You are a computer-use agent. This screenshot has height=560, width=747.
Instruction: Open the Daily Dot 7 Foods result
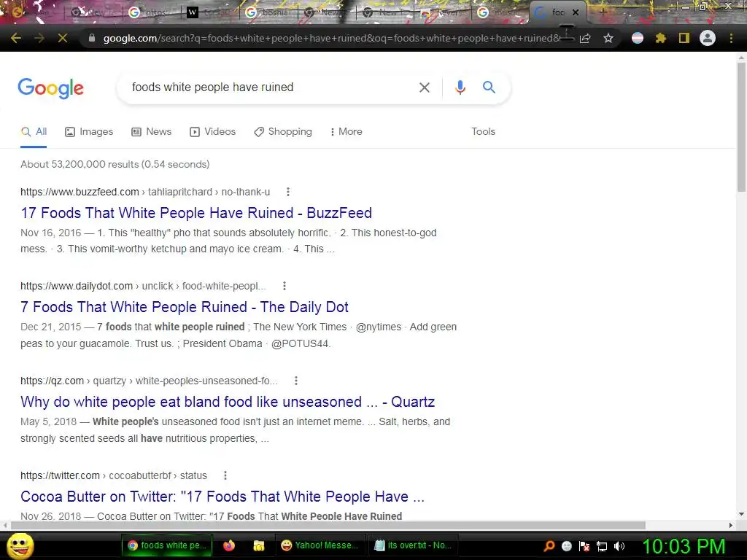point(185,307)
